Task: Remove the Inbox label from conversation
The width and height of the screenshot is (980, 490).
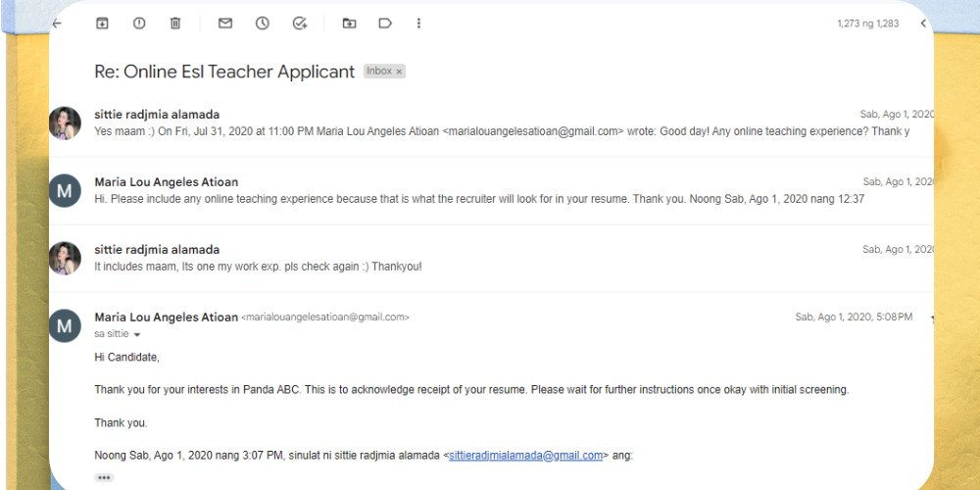Action: pos(399,72)
